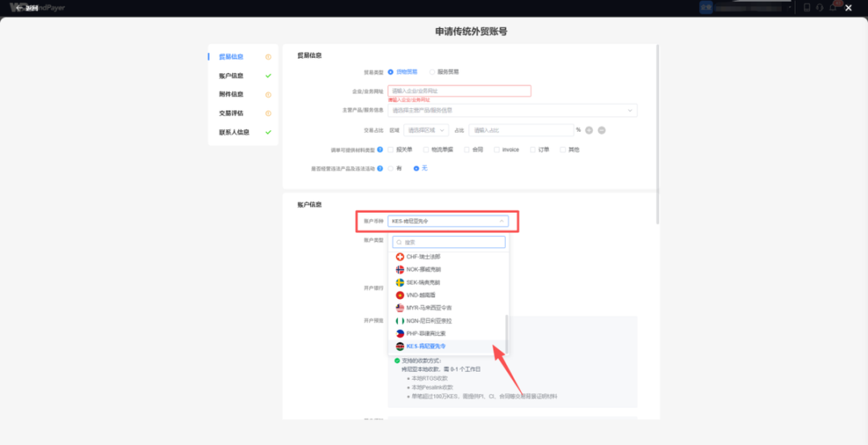868x445 pixels.
Task: Go to 附件信息 section in sidebar
Action: tap(231, 95)
